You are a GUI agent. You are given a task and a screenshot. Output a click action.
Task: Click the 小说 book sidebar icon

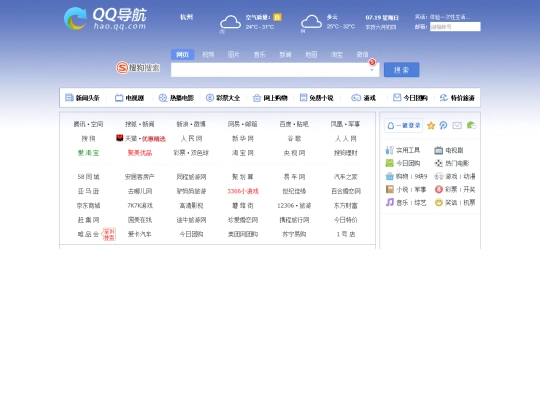coord(390,189)
